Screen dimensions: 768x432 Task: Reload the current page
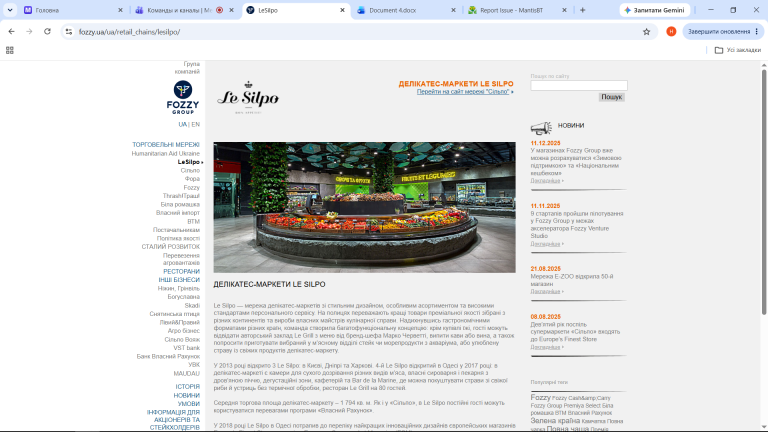47,31
